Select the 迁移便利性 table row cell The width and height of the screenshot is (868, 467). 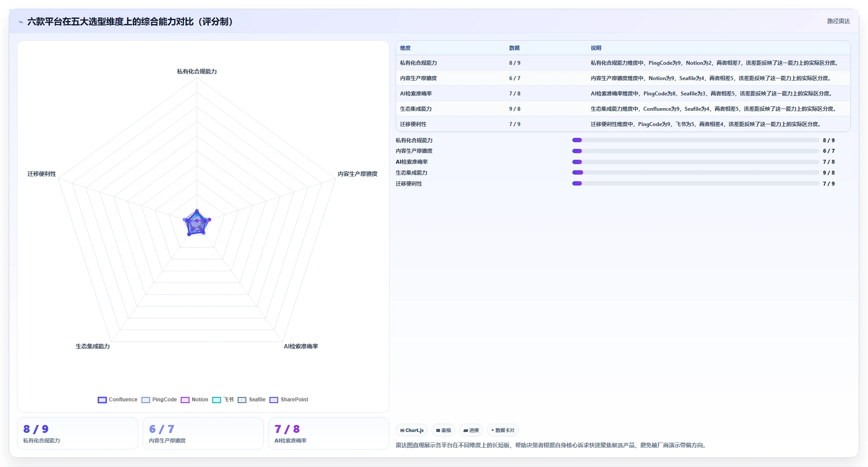click(x=413, y=124)
